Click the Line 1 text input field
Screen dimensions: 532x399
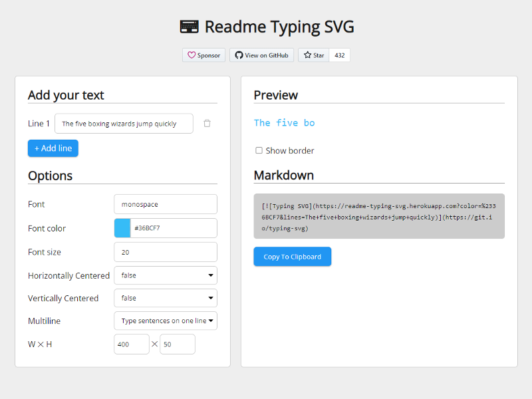[124, 123]
